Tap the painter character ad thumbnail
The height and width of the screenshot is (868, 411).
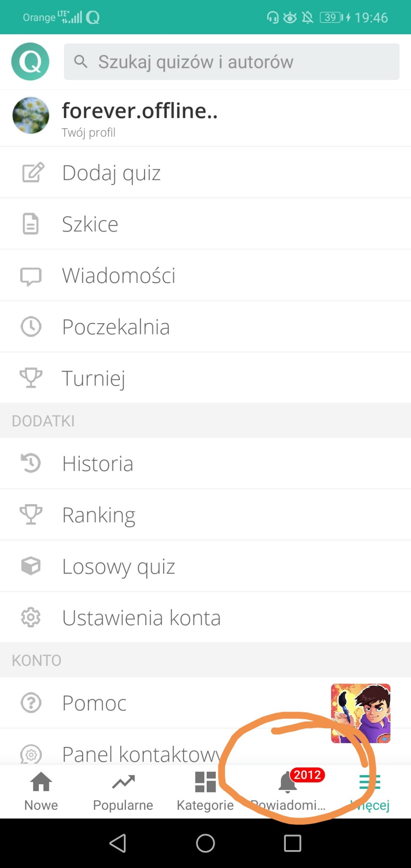(360, 713)
